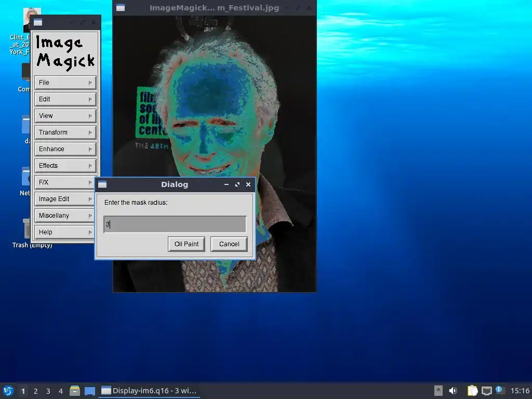This screenshot has height=399, width=532.
Task: Cancel the mask radius dialog
Action: coord(229,244)
